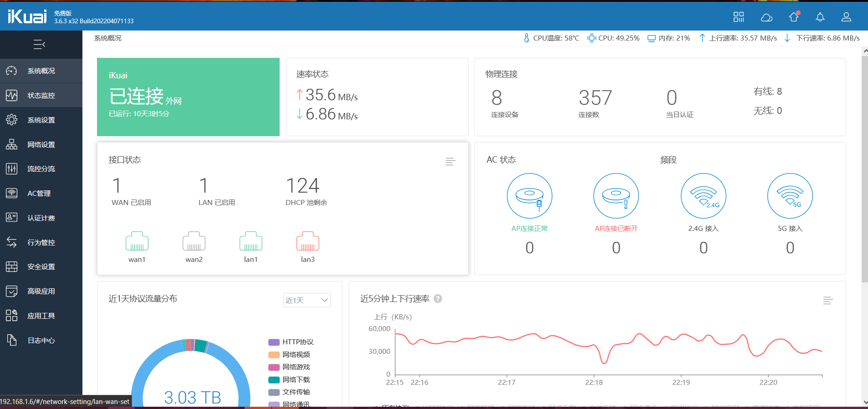Viewport: 868px width, 409px height.
Task: Expand the 近1天 time range dropdown
Action: [307, 300]
